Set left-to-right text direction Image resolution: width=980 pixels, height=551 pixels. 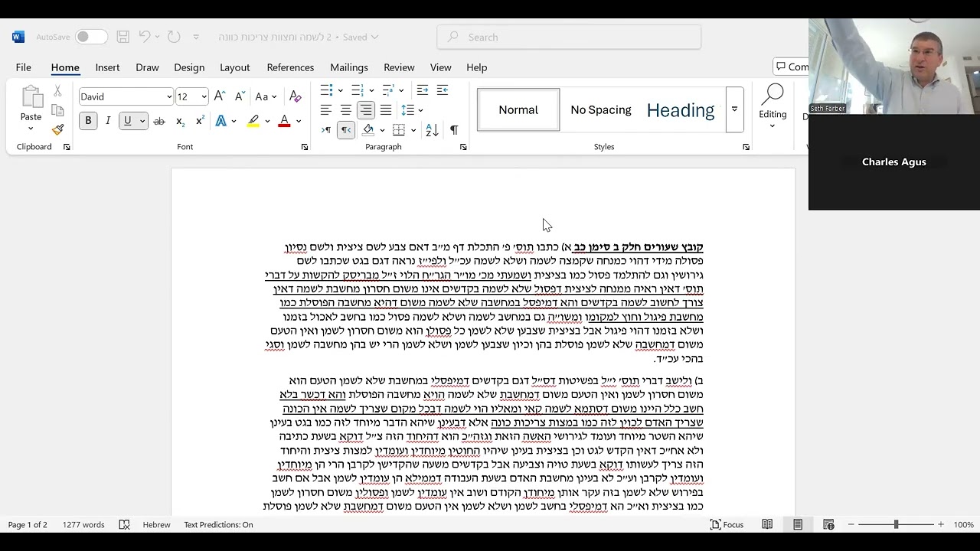click(x=326, y=130)
